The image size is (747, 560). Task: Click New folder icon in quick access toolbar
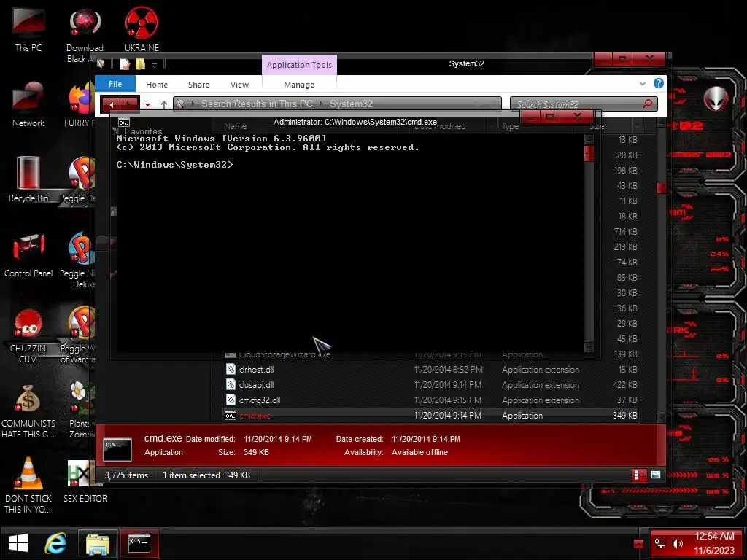click(140, 64)
